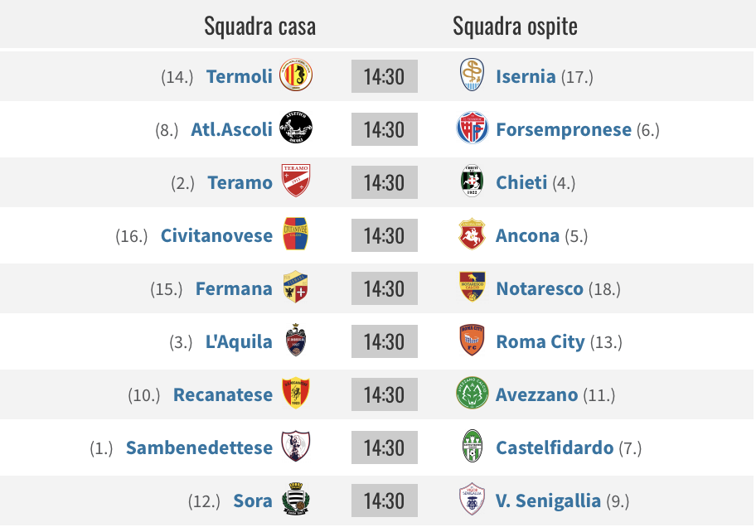Click the Termoli seahorse club crest
This screenshot has height=532, width=756.
(x=296, y=75)
